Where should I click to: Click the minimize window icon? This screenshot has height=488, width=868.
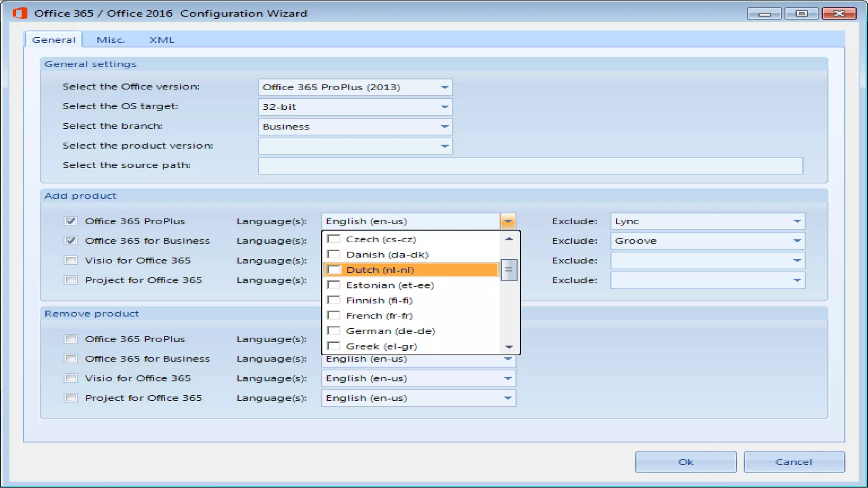(764, 14)
